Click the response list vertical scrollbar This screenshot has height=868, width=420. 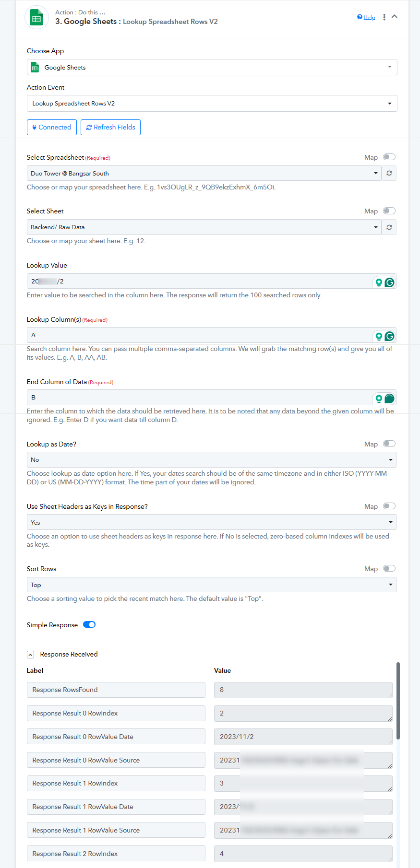[x=398, y=701]
